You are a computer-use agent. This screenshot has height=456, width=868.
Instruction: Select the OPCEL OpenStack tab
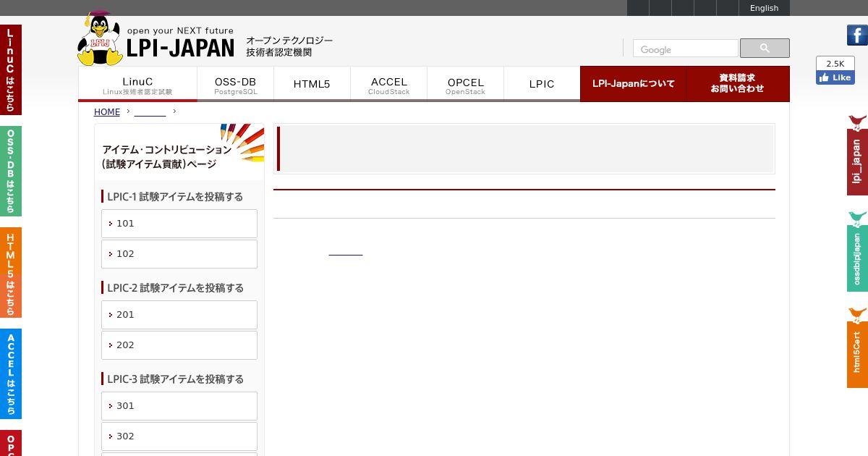[465, 84]
